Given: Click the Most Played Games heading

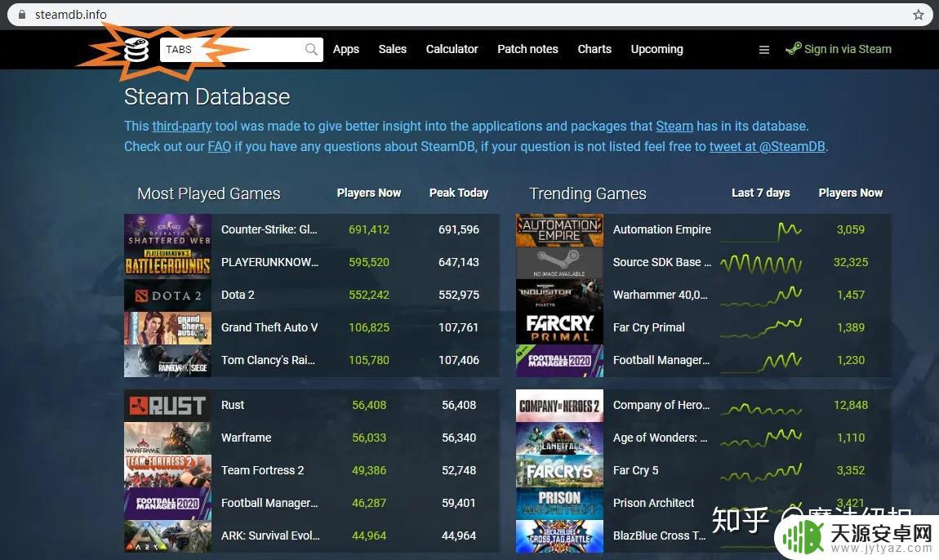Looking at the screenshot, I should pos(208,193).
